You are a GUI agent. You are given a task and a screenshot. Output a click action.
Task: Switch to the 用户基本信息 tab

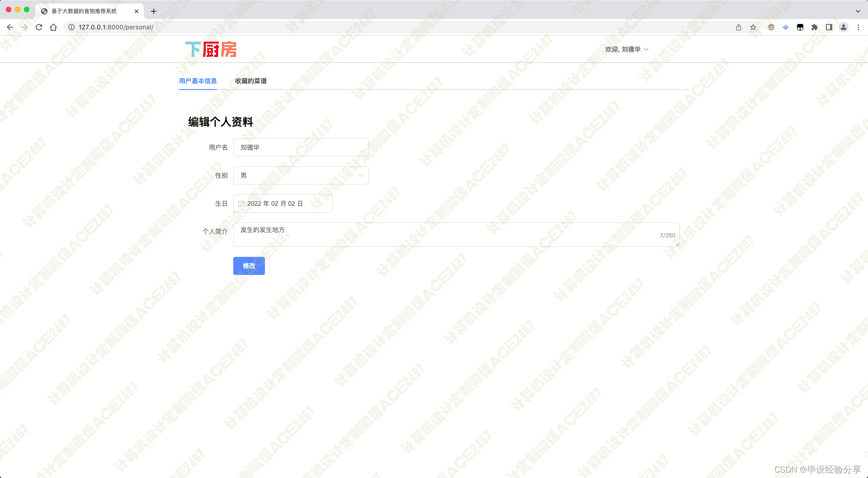click(x=198, y=81)
